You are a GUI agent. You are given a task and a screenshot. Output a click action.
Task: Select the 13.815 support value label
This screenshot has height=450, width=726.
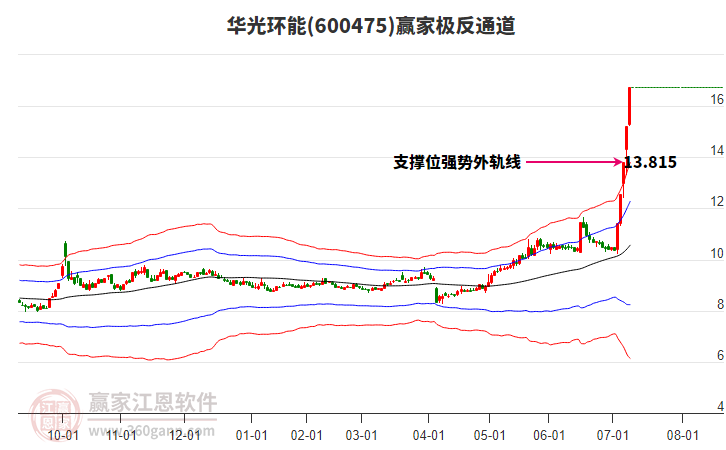coord(651,162)
